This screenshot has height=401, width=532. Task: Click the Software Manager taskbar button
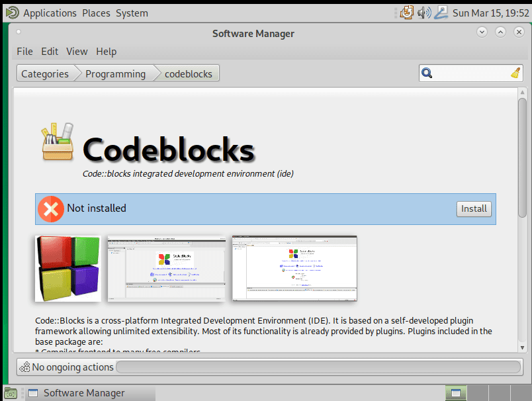90,393
